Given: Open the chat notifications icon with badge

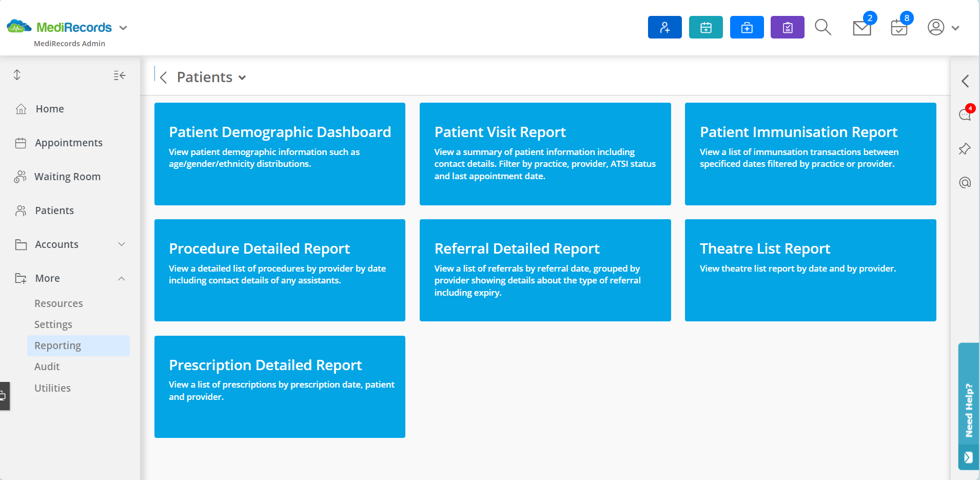Looking at the screenshot, I should 965,114.
